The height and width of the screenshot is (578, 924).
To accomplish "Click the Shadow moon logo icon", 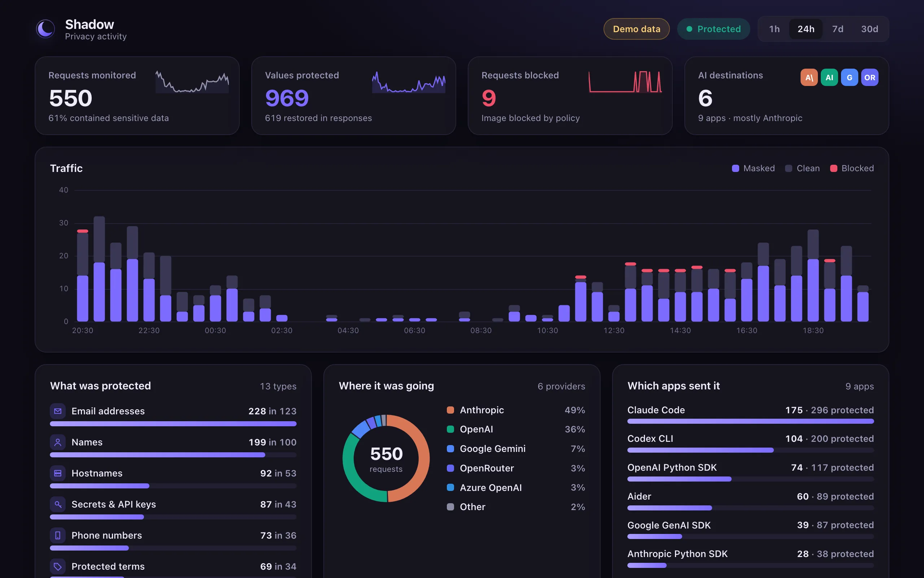I will (x=45, y=29).
